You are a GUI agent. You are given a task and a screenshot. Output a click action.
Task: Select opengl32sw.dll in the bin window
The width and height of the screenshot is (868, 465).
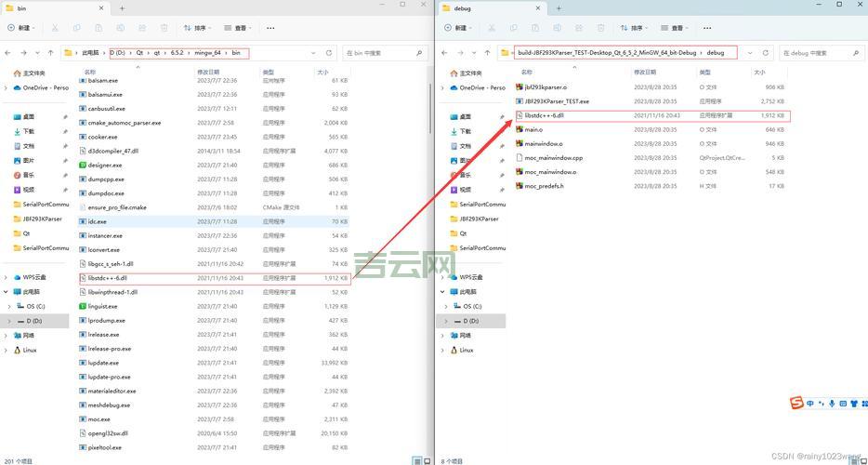[215, 433]
